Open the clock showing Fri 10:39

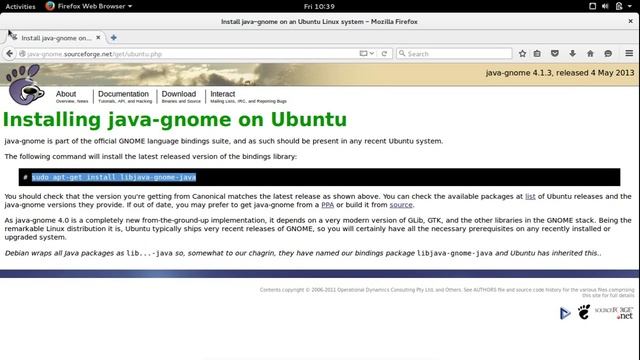tap(319, 7)
